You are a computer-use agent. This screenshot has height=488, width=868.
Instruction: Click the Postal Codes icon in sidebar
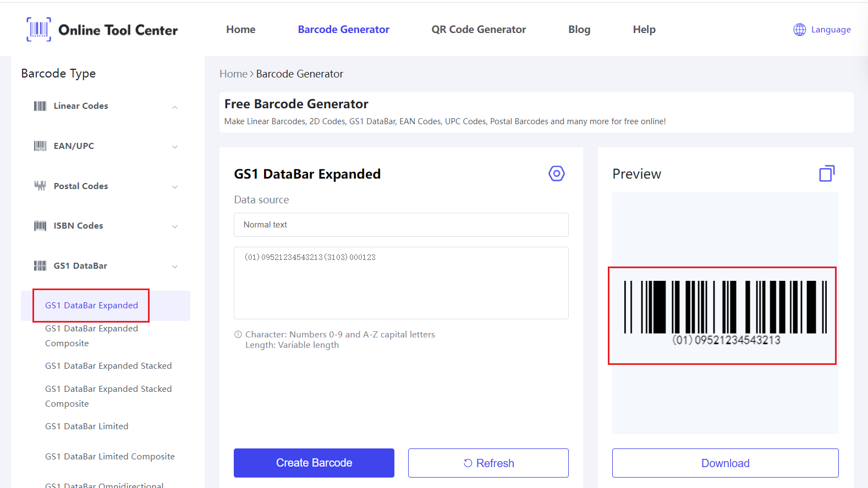coord(40,186)
